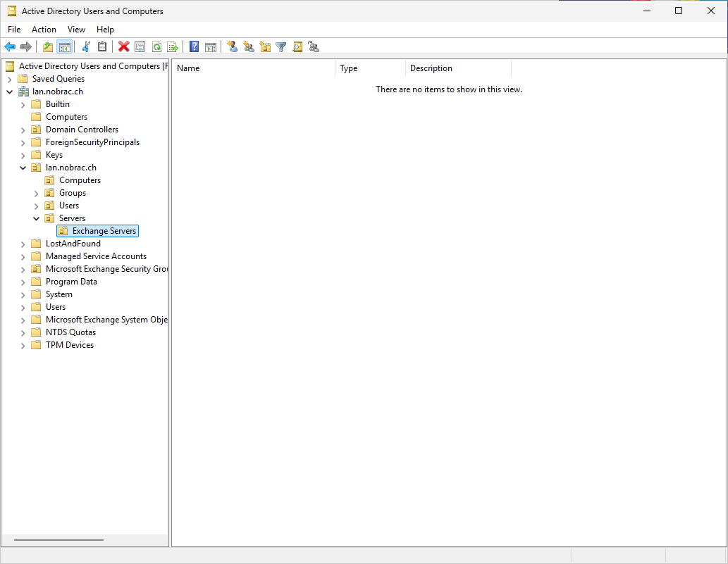The image size is (728, 564).
Task: Expand the Keys container
Action: click(23, 156)
